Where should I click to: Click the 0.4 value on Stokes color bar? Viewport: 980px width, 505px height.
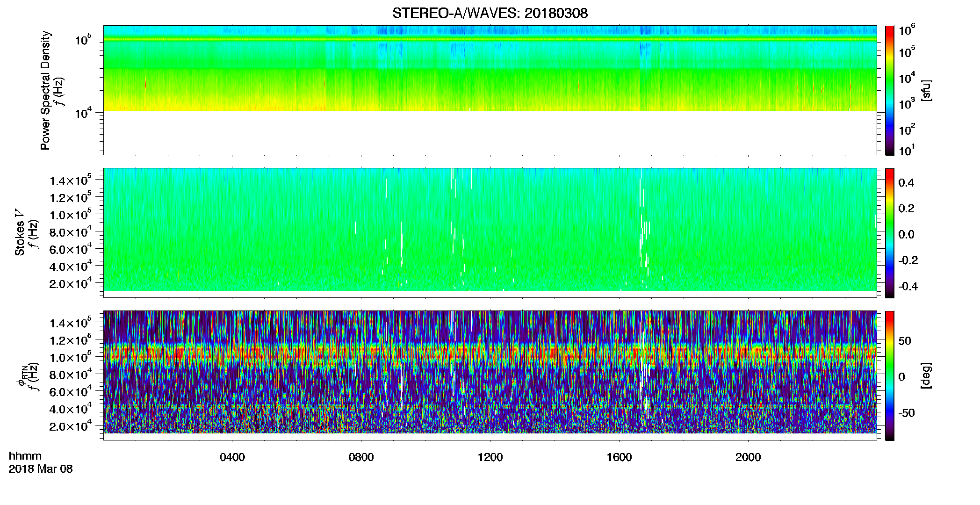coord(906,183)
